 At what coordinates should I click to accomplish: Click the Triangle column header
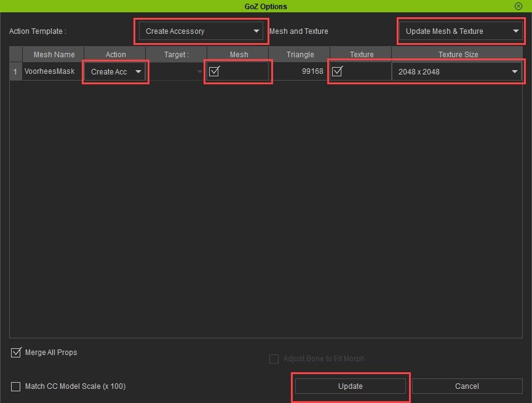[x=300, y=54]
